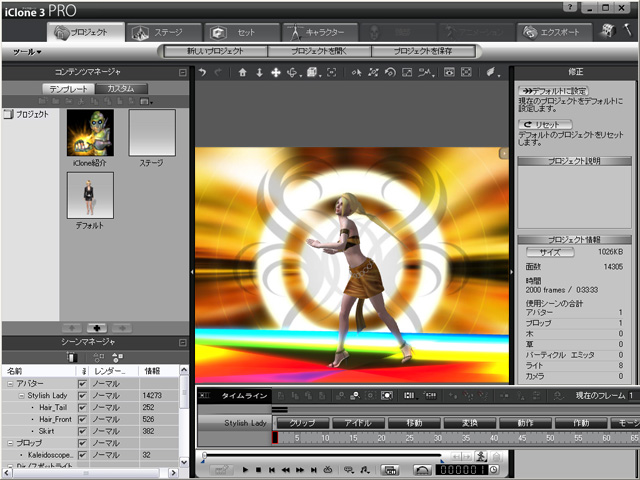Open the music note sound dropdown
Image resolution: width=640 pixels, height=480 pixels.
tap(364, 470)
